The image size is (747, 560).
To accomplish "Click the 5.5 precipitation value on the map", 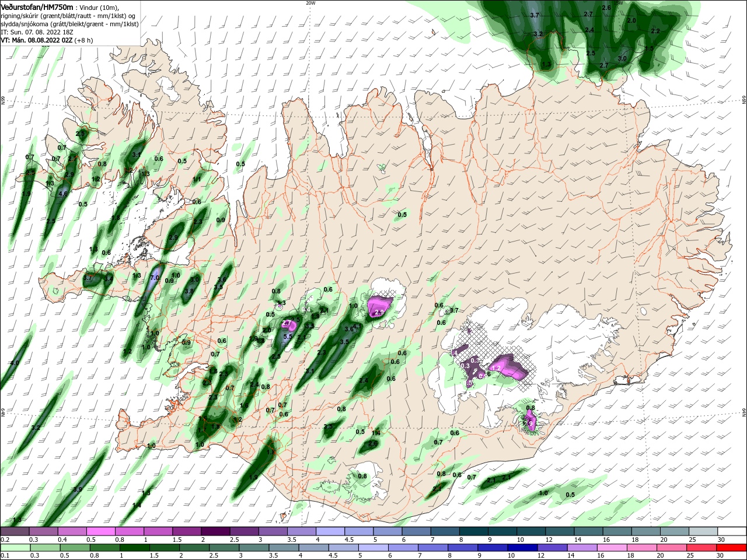I will point(288,337).
